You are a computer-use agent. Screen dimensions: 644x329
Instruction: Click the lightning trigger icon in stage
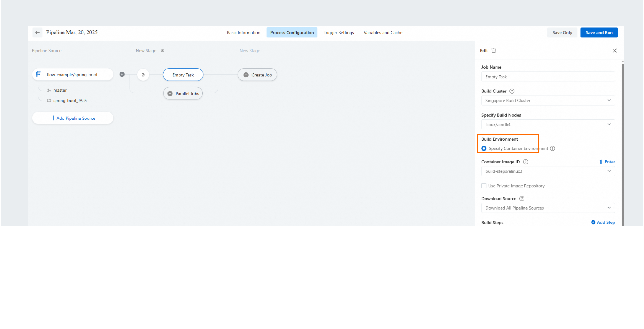[143, 75]
